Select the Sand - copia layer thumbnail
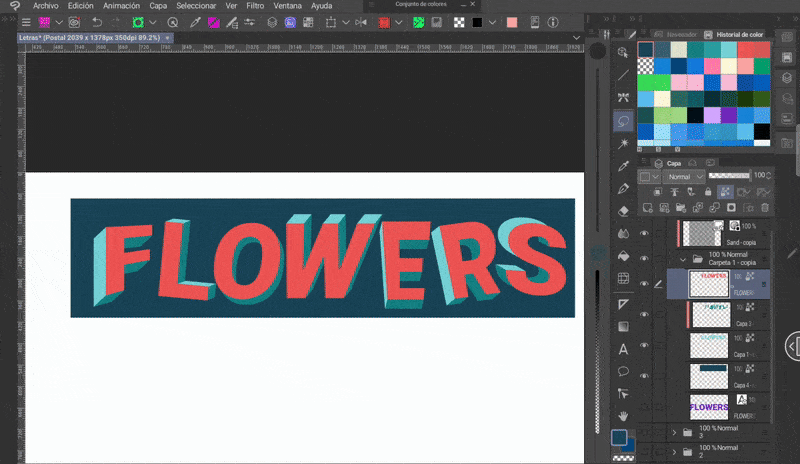Screen dimensions: 800x464 pos(702,233)
